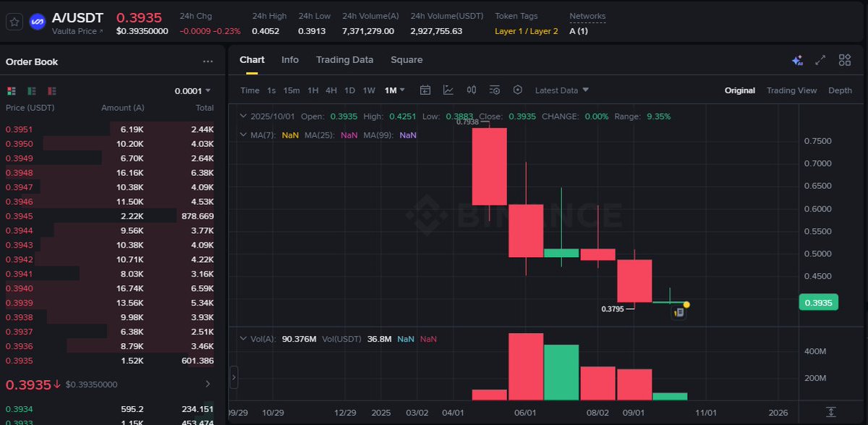Image resolution: width=868 pixels, height=425 pixels.
Task: Select the Time chart interval
Action: (x=250, y=91)
